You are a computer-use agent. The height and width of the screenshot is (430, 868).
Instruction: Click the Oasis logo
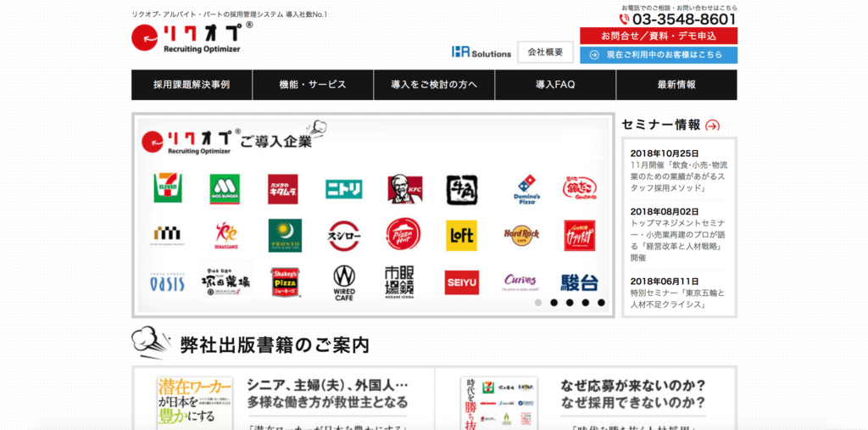click(167, 282)
